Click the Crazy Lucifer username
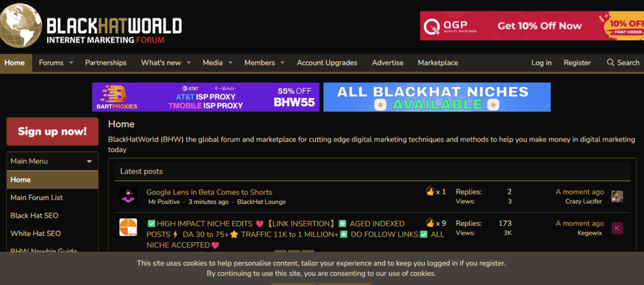Image resolution: width=644 pixels, height=285 pixels. click(x=584, y=201)
